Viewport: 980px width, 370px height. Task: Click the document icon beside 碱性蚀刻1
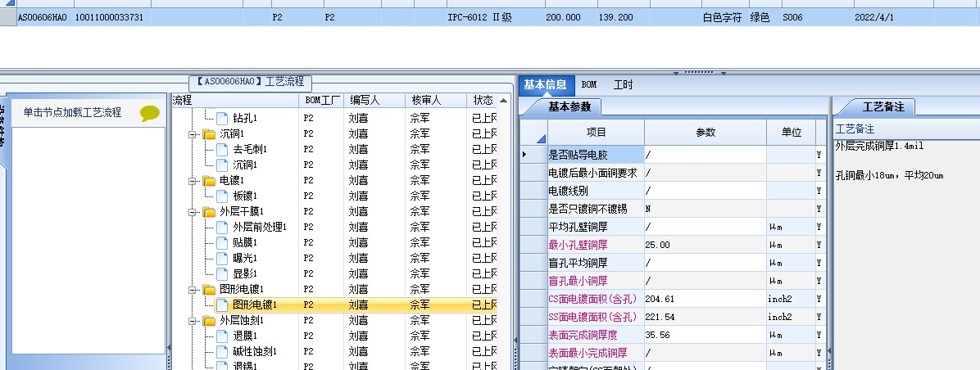pyautogui.click(x=222, y=352)
